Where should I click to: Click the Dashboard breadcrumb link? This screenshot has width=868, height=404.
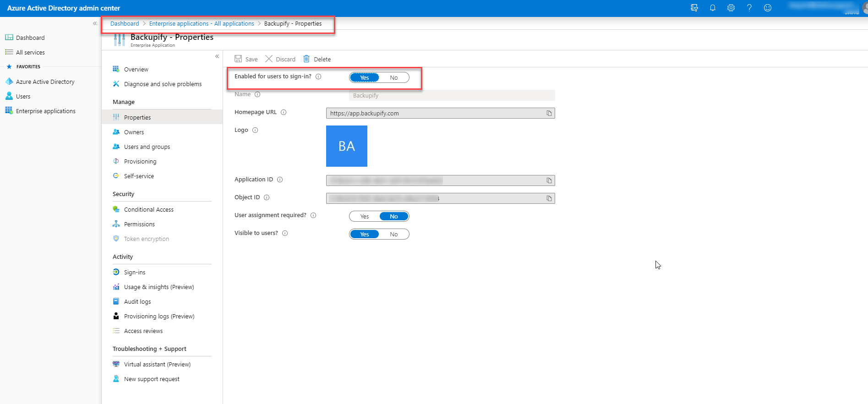coord(125,23)
